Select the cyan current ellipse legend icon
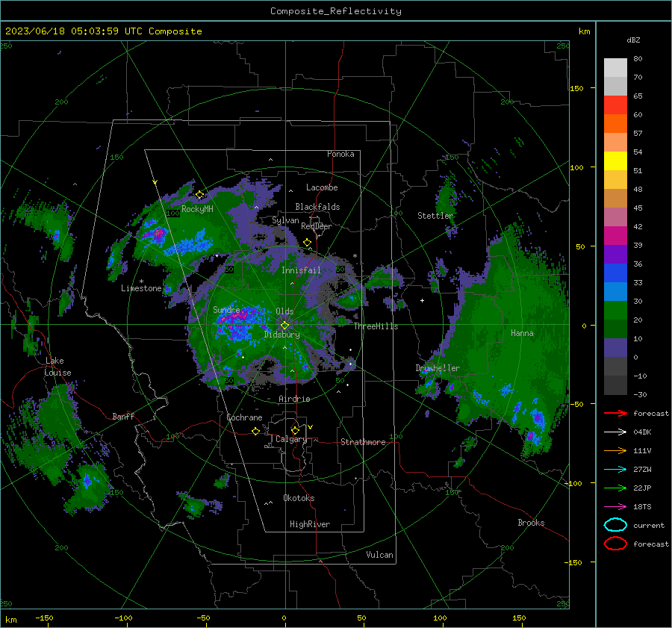 coord(615,525)
